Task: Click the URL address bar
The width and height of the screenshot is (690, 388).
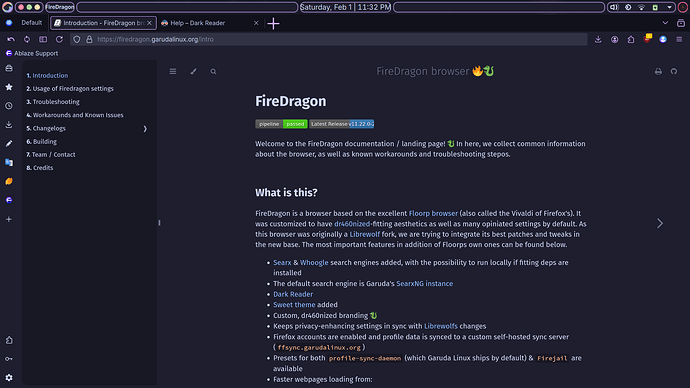Action: click(x=328, y=39)
